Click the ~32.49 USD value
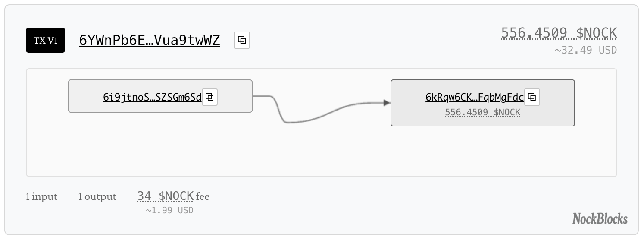The height and width of the screenshot is (240, 644). (x=585, y=50)
